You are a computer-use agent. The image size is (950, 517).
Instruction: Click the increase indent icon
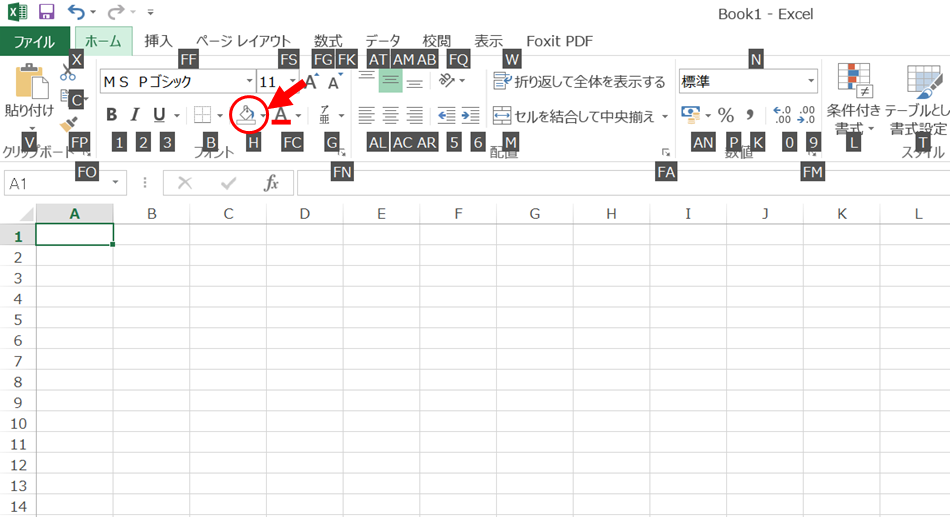point(470,115)
